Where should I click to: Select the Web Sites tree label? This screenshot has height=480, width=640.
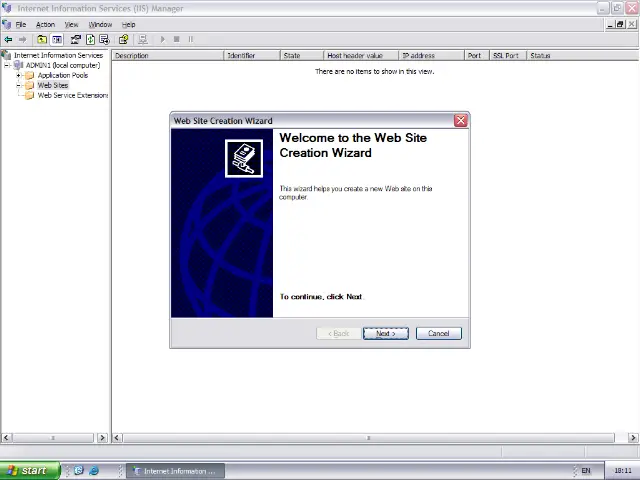[x=53, y=85]
